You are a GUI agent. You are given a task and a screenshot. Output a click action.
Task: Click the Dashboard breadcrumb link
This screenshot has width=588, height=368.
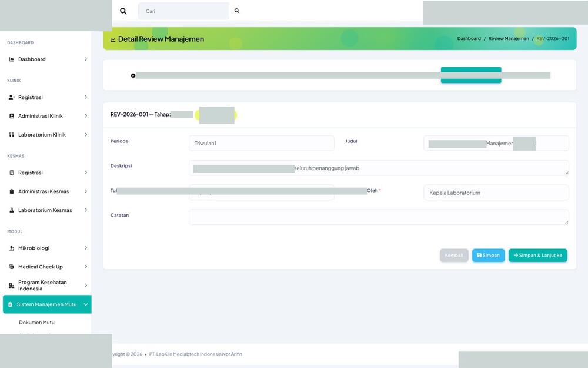pyautogui.click(x=469, y=39)
